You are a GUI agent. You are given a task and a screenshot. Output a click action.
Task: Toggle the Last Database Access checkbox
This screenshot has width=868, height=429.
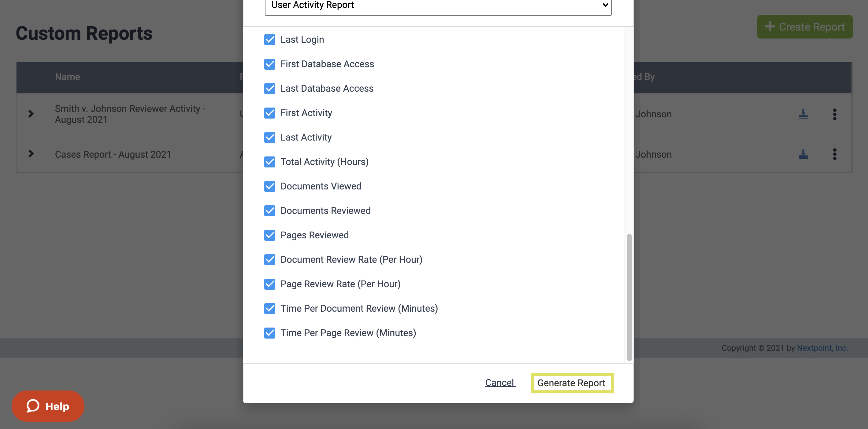coord(269,89)
